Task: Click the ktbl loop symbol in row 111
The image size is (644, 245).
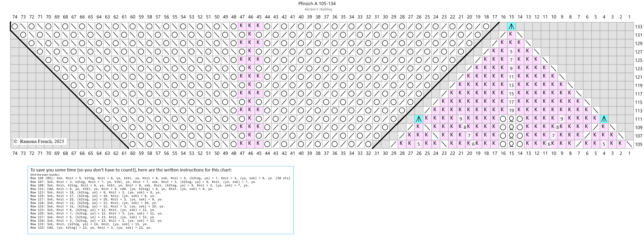Action: [x=511, y=119]
